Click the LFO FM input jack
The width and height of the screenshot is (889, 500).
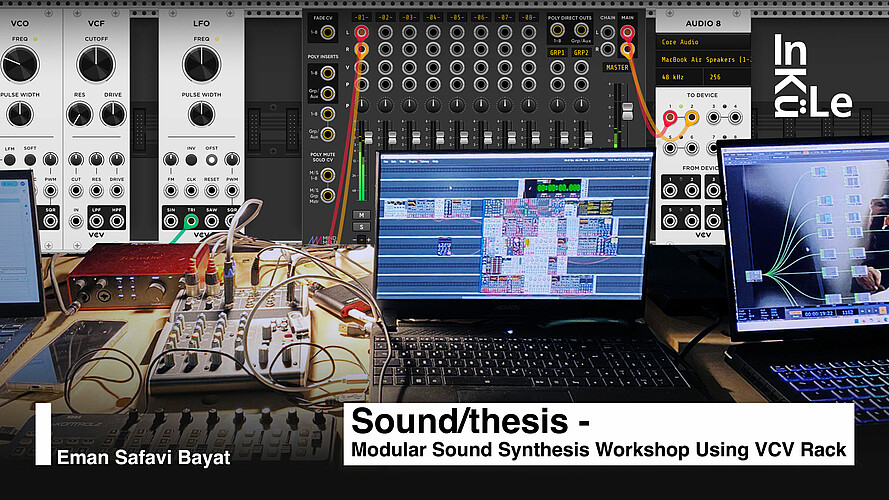click(x=171, y=191)
